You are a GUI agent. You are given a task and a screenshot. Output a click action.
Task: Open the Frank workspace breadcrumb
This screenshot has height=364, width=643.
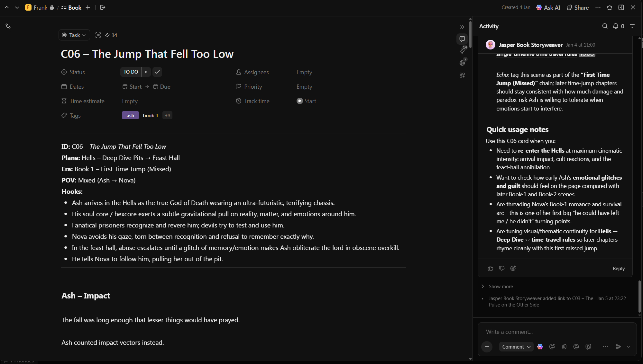tap(40, 7)
